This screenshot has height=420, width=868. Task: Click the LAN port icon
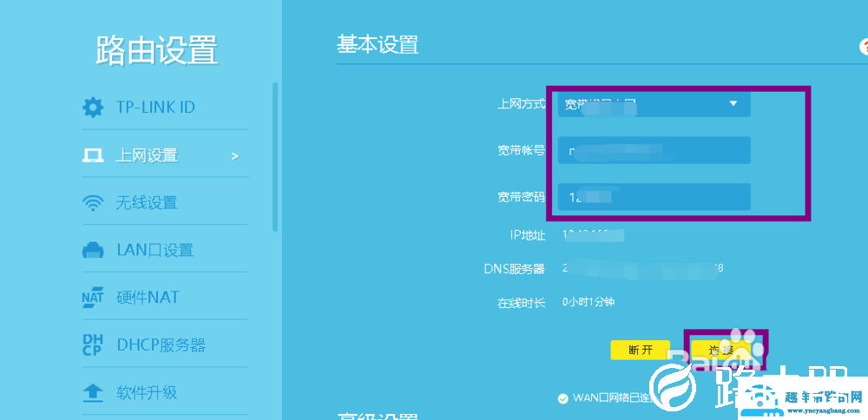(93, 251)
